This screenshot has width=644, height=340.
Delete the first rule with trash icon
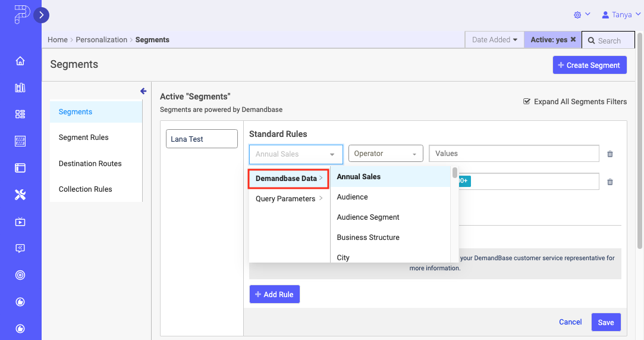point(610,154)
